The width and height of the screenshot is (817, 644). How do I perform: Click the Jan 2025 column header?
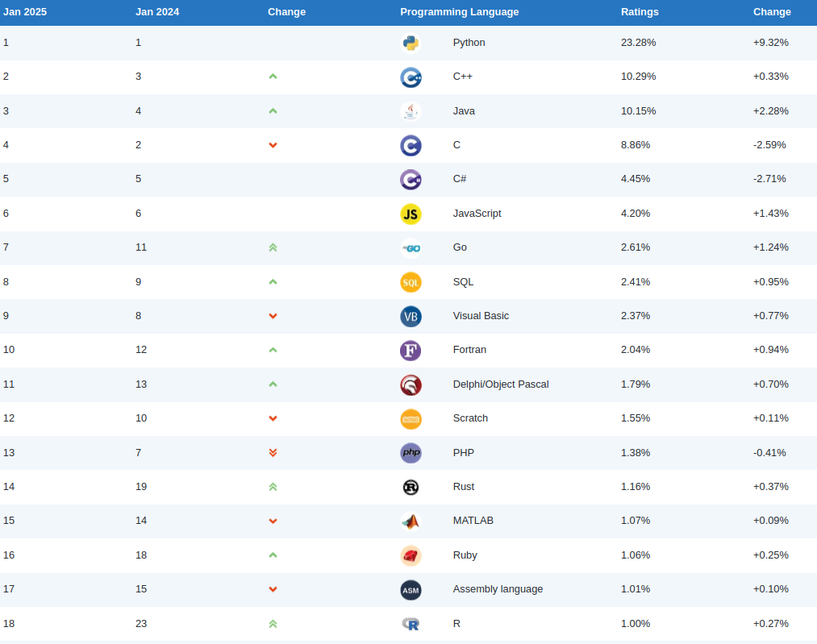[x=25, y=12]
